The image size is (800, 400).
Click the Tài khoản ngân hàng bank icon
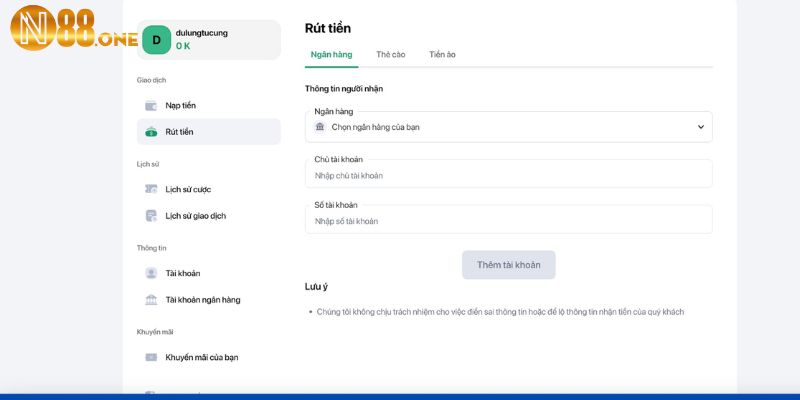151,299
